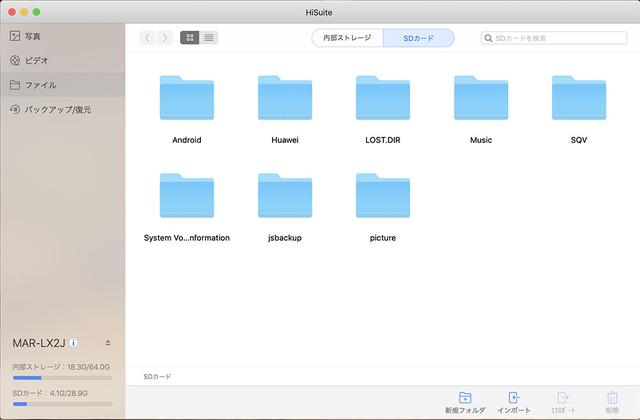Eject the MAR-LX2J device
The height and width of the screenshot is (420, 640).
(108, 342)
